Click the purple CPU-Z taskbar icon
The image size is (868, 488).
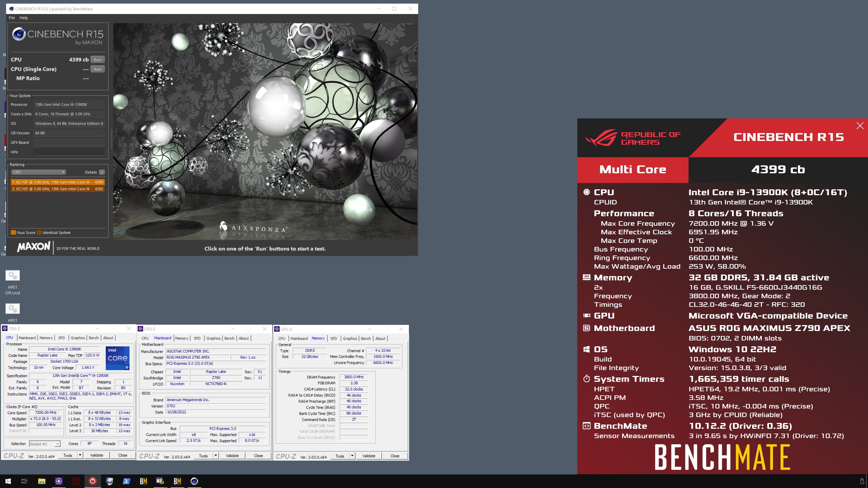pos(59,481)
